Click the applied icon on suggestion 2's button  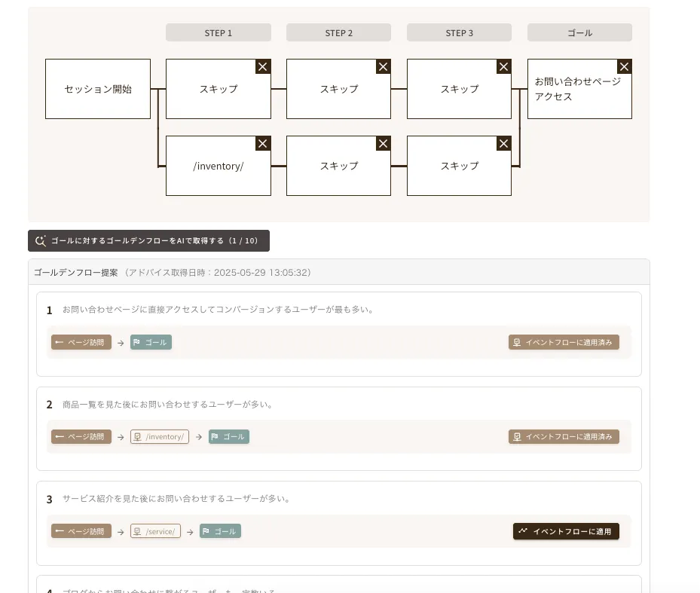tap(517, 437)
